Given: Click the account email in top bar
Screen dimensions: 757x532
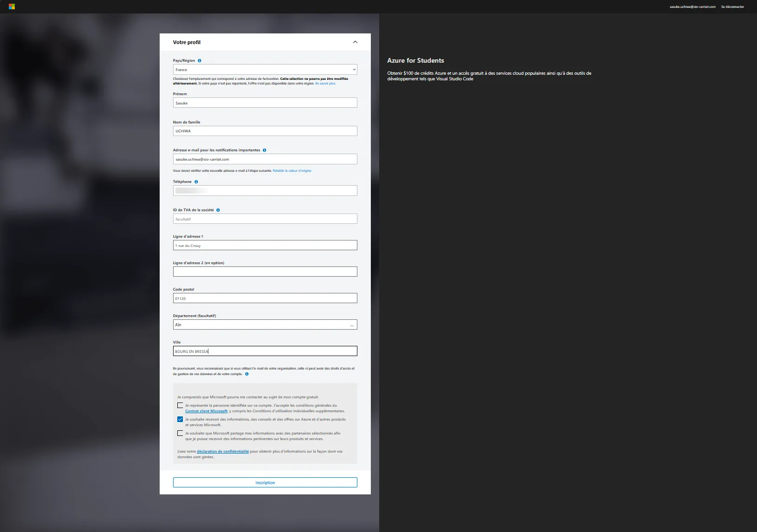Looking at the screenshot, I should (x=692, y=7).
